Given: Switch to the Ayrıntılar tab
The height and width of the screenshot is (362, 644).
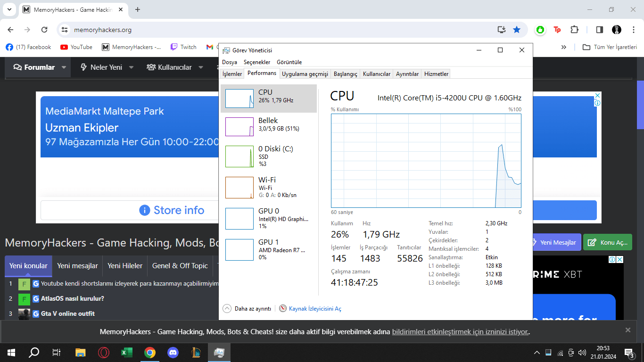Looking at the screenshot, I should coord(407,74).
